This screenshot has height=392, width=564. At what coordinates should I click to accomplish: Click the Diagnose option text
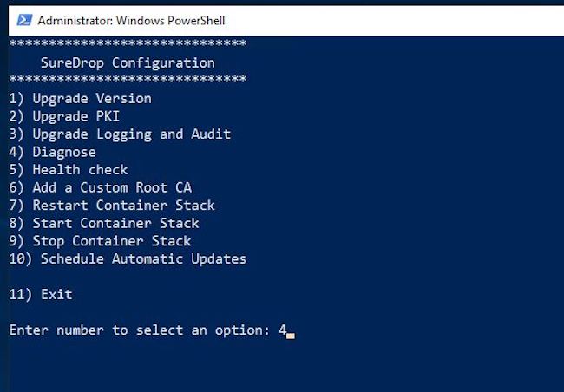pyautogui.click(x=53, y=152)
